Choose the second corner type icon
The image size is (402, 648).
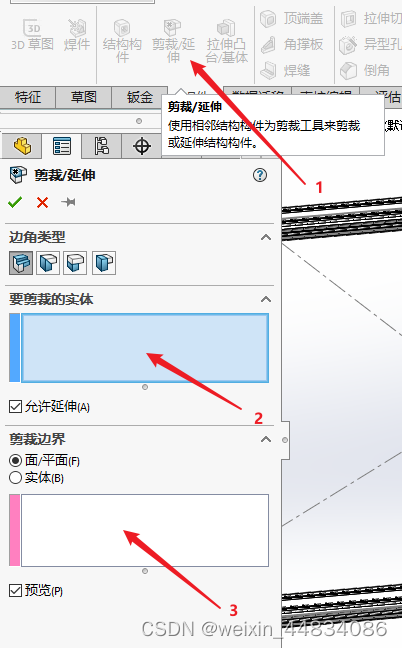pyautogui.click(x=48, y=263)
